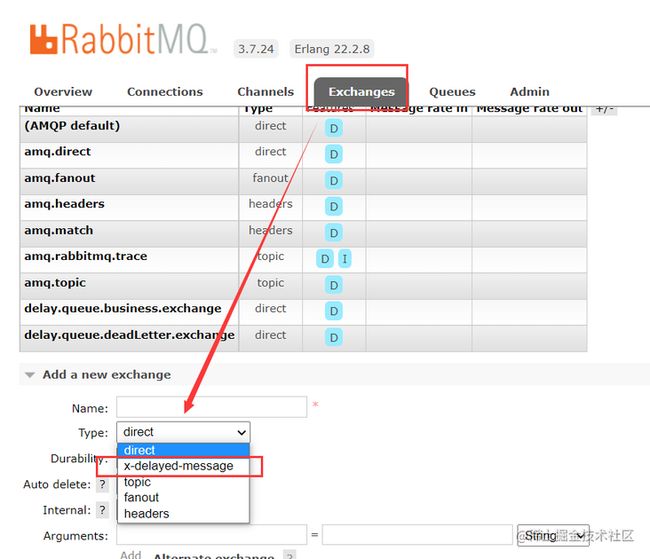Open the amq.direct exchange

[58, 152]
